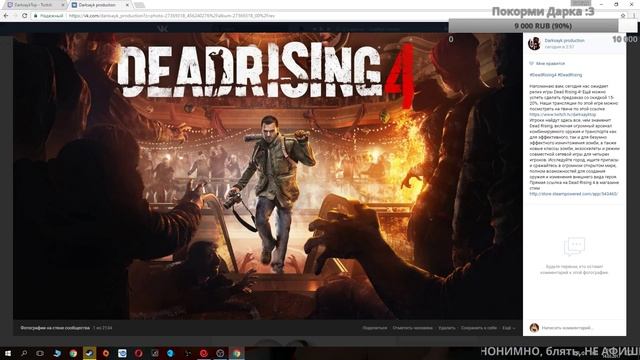Click the 9 000 RUB donation progress bar

542,26
